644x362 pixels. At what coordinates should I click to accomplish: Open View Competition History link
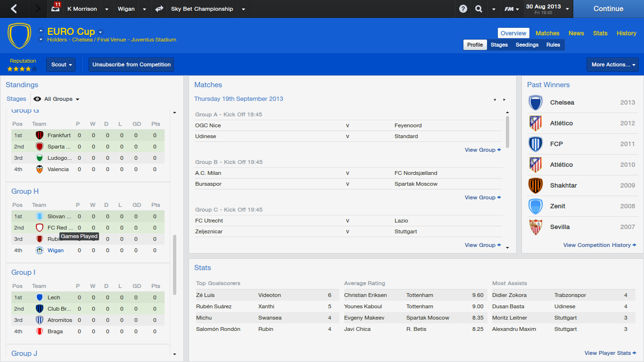click(599, 245)
